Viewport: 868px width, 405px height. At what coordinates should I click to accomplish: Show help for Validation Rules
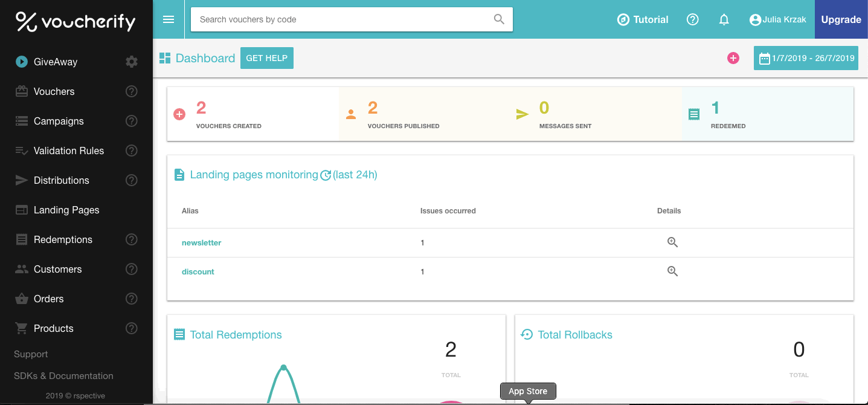[131, 151]
